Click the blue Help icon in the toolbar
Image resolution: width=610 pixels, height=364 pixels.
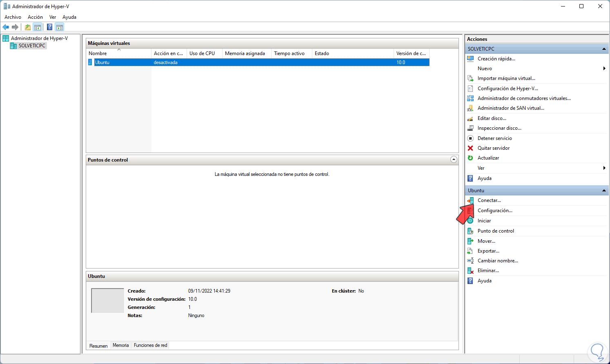[x=49, y=27]
